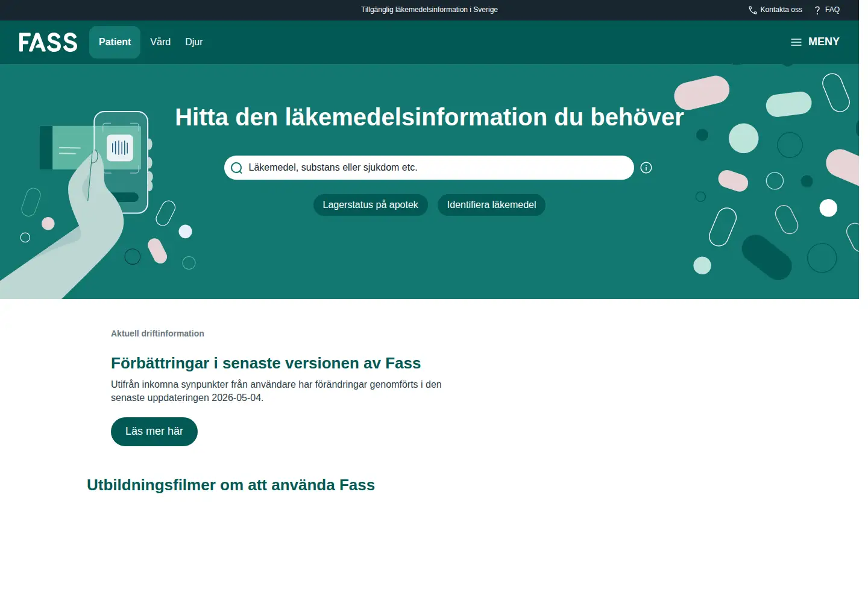This screenshot has width=868, height=603.
Task: Select the Patient tab
Action: (115, 42)
